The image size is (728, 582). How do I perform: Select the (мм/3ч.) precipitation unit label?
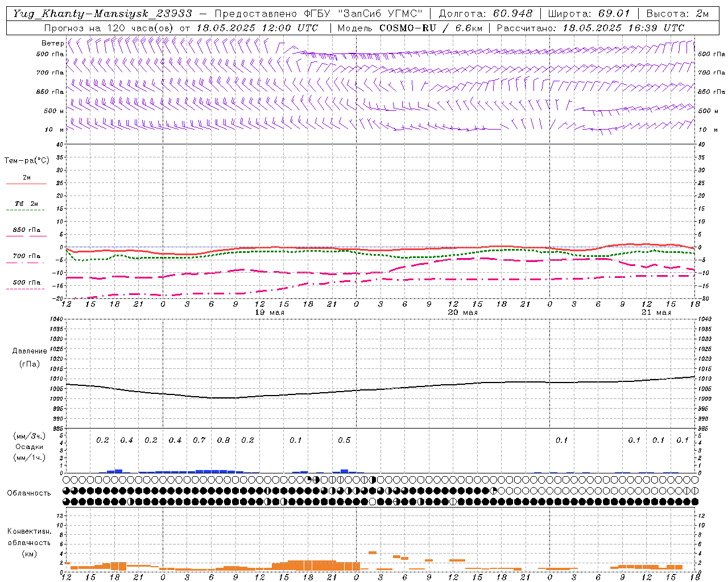[x=30, y=436]
